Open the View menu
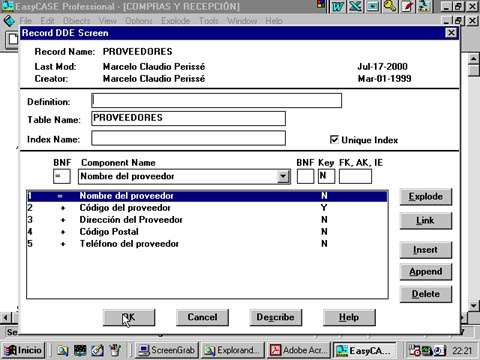The height and width of the screenshot is (360, 480). pyautogui.click(x=108, y=21)
